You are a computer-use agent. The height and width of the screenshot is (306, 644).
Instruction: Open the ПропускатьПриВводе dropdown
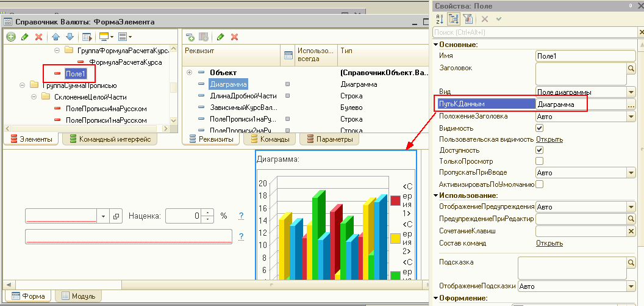631,173
